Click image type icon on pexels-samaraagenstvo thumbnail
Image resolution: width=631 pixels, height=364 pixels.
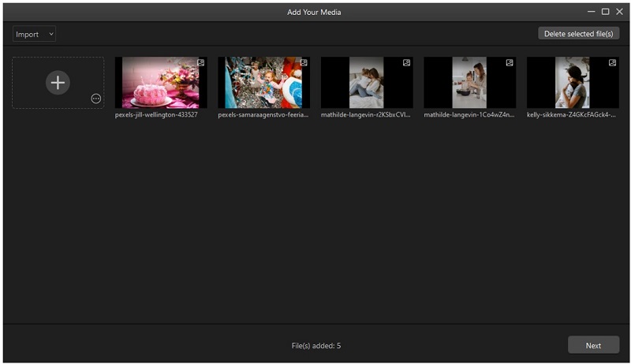[304, 63]
